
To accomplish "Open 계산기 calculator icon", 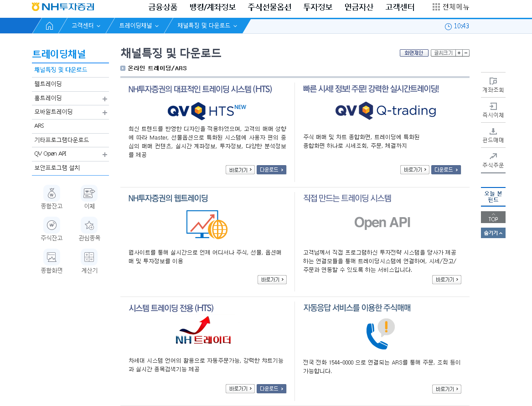I will tap(89, 257).
